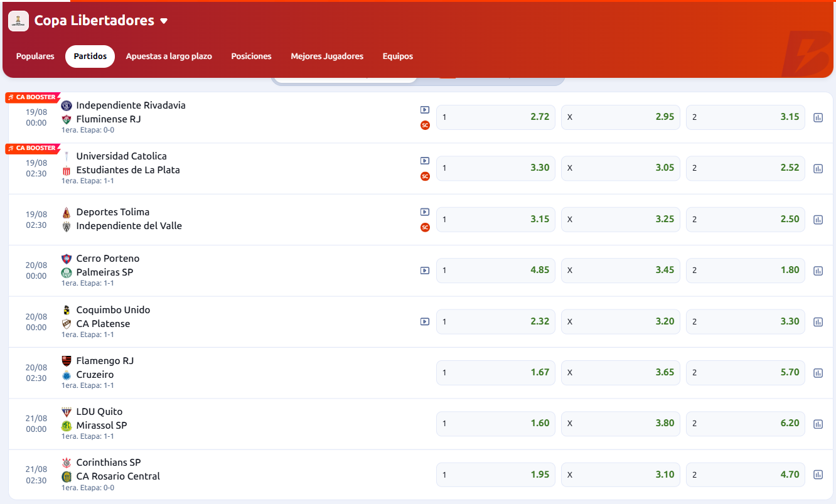The width and height of the screenshot is (836, 504).
Task: Open statistics icon for Deportes Tolima match
Action: (x=818, y=220)
